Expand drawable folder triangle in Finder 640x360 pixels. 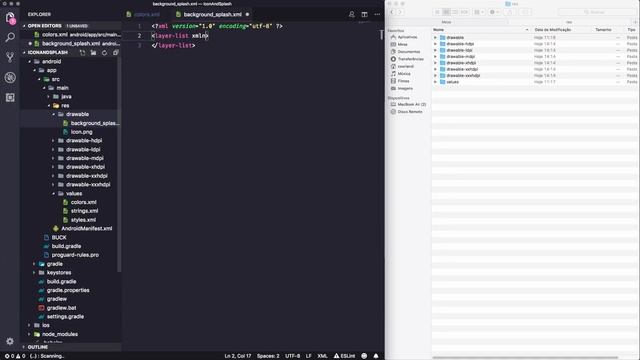(436, 38)
